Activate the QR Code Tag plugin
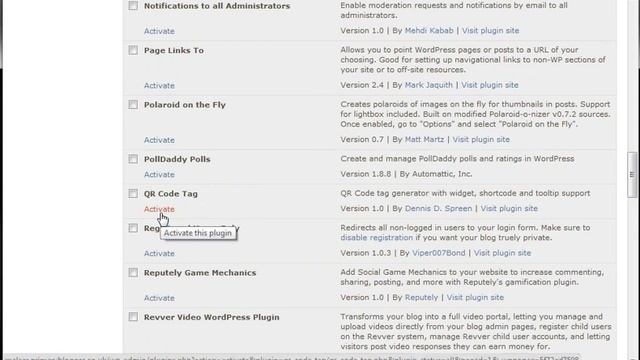 [x=159, y=209]
